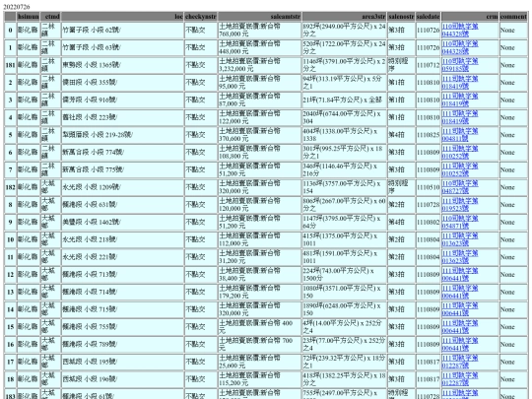
Task: Select the loc cell ending 小段 789號/
Action: (x=122, y=345)
